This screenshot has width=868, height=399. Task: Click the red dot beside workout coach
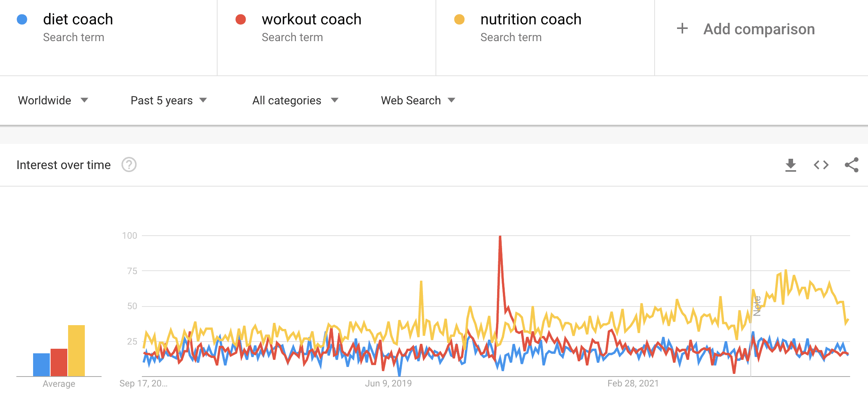coord(240,19)
